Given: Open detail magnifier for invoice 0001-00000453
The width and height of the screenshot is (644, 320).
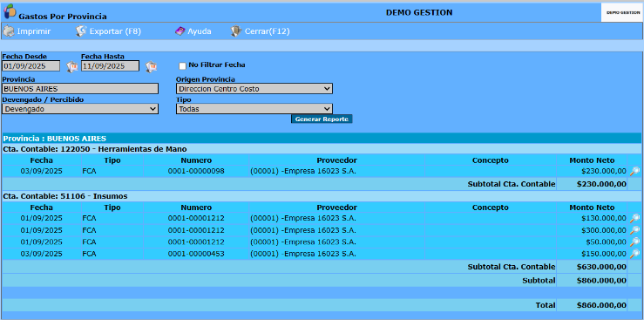Looking at the screenshot, I should coord(634,254).
